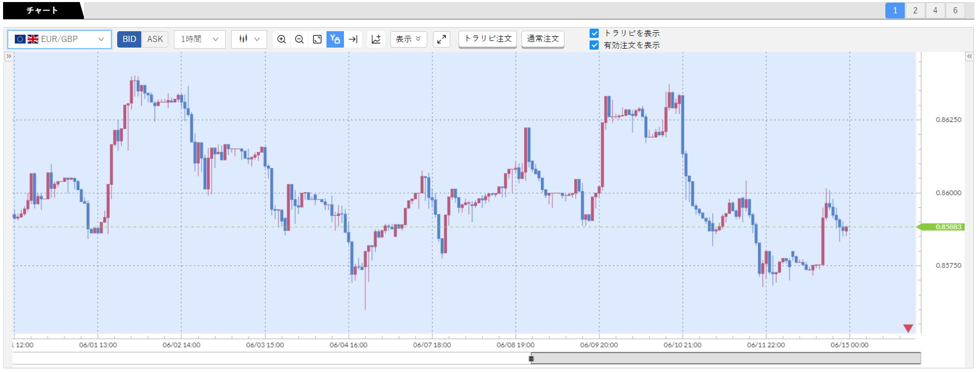The image size is (980, 372).
Task: Click the 06/10 21:00 time label
Action: pyautogui.click(x=683, y=345)
